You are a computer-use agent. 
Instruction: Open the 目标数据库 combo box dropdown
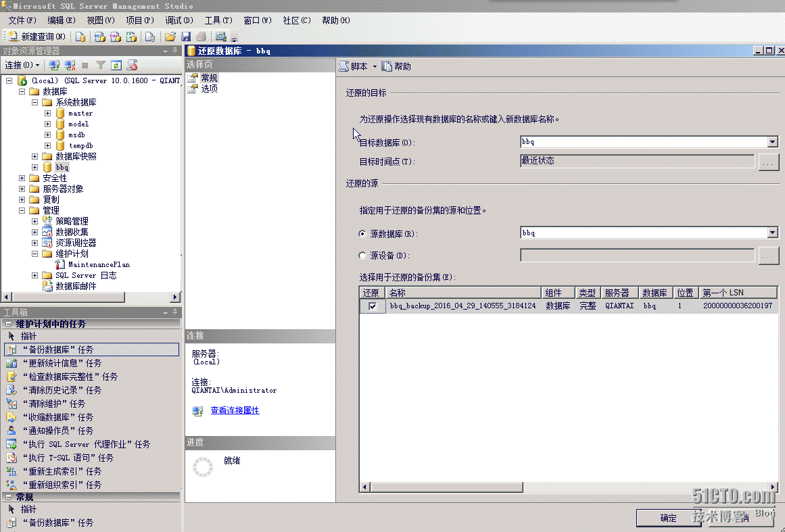[x=772, y=142]
